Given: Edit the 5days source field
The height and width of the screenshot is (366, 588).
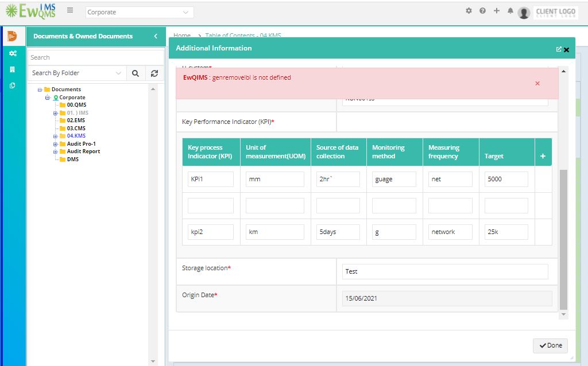Looking at the screenshot, I should (338, 232).
